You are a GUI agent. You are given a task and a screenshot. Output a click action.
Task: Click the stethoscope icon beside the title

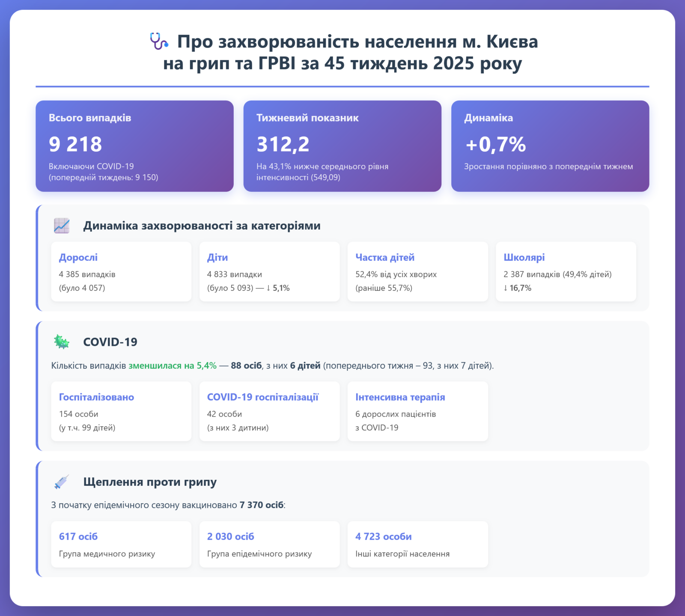tap(159, 42)
